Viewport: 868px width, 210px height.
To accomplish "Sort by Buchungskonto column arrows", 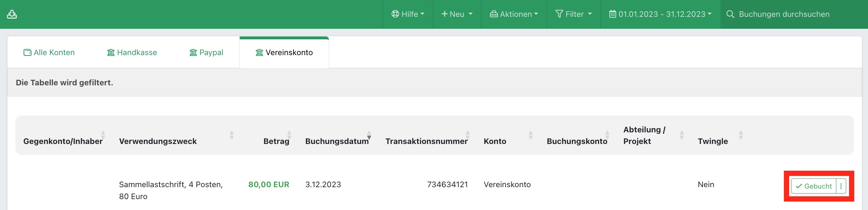I will (607, 135).
